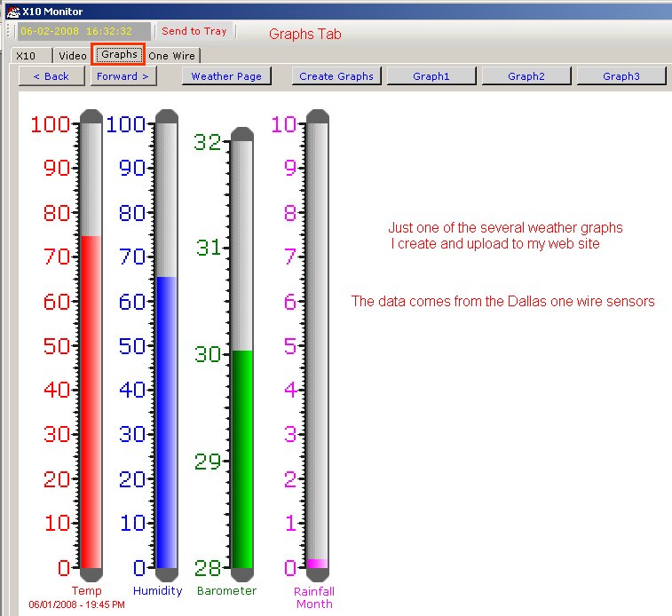Open the Weather Page

point(226,76)
